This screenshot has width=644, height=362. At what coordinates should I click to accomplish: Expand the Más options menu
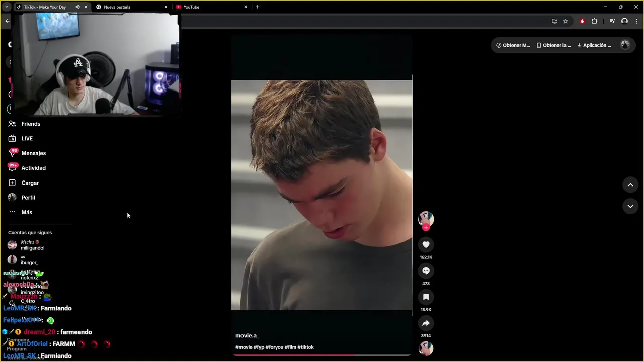pyautogui.click(x=20, y=212)
